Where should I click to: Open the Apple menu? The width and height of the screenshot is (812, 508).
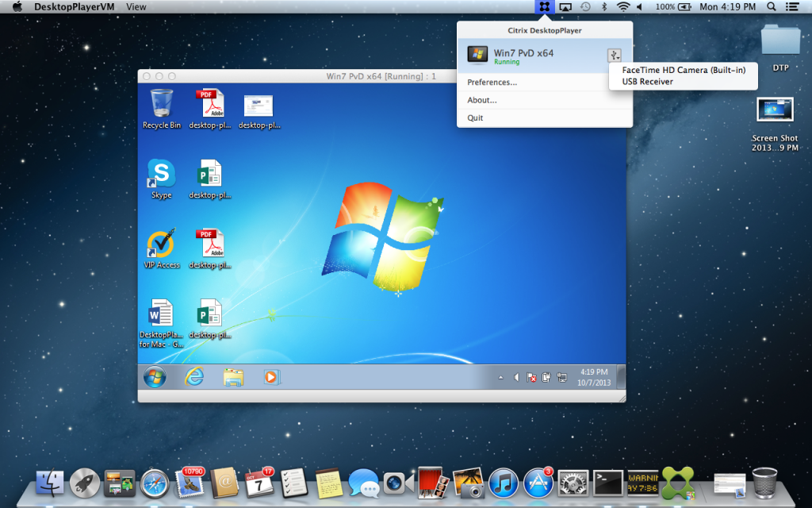17,6
